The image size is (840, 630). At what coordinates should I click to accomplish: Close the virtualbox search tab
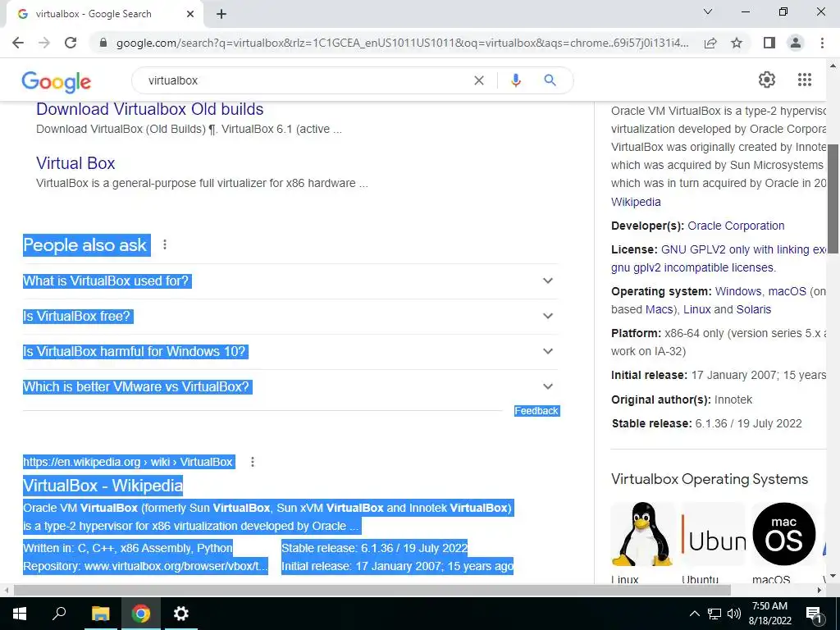click(x=190, y=14)
